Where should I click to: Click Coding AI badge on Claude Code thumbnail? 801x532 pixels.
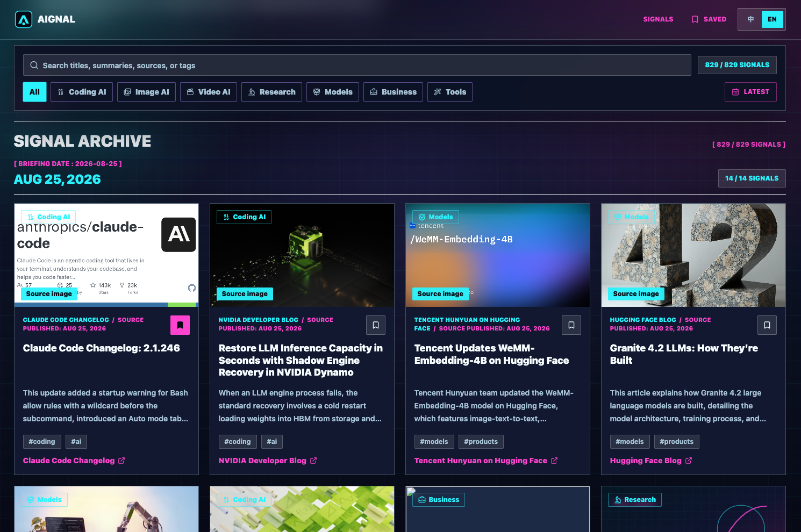(48, 217)
